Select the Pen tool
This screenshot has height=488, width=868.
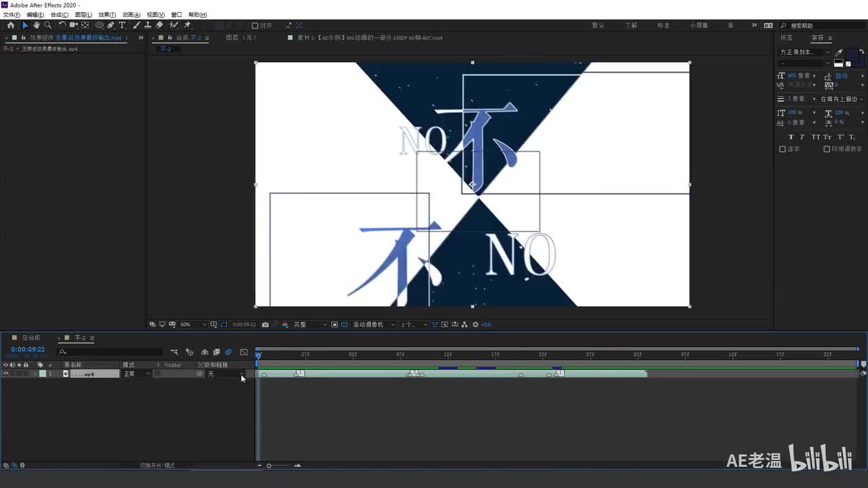click(x=111, y=25)
